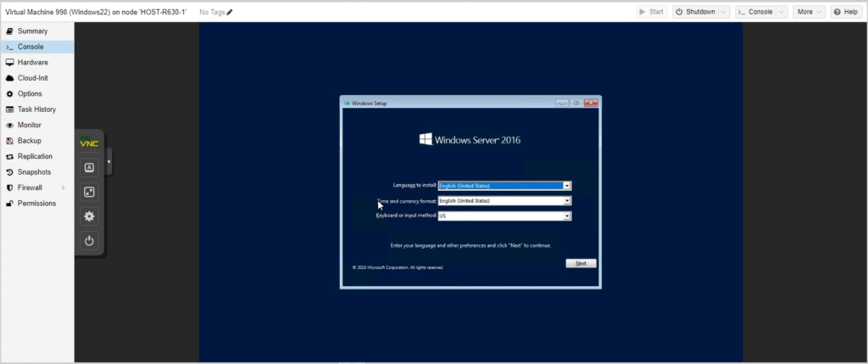This screenshot has height=364, width=868.
Task: Show extra keys in the noVNC panel
Action: (89, 167)
